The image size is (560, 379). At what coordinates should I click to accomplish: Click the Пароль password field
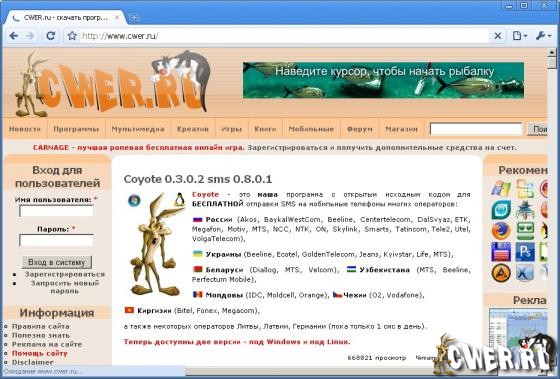(56, 240)
